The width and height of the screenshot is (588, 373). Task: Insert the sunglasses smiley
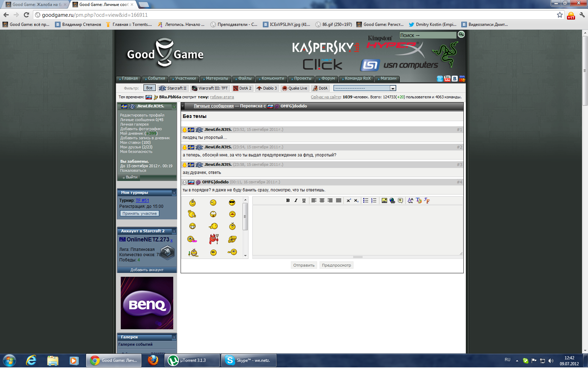pyautogui.click(x=232, y=203)
